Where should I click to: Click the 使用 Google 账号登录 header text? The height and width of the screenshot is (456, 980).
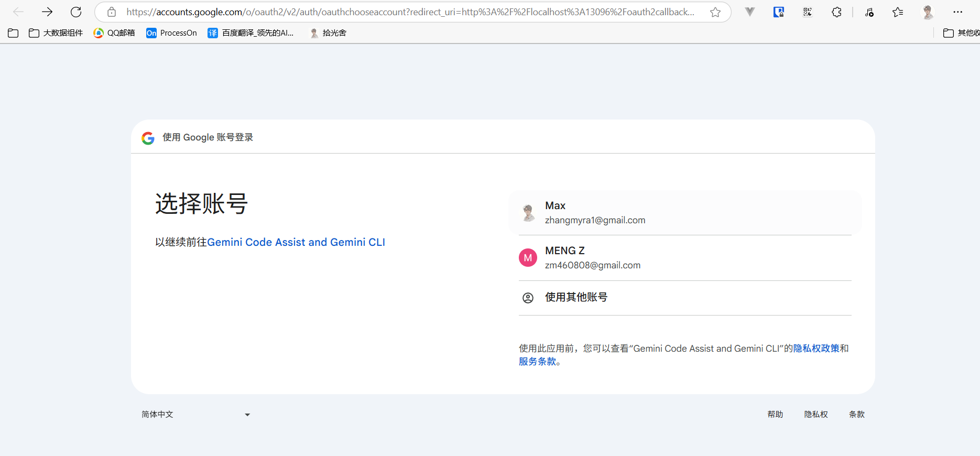pyautogui.click(x=208, y=137)
